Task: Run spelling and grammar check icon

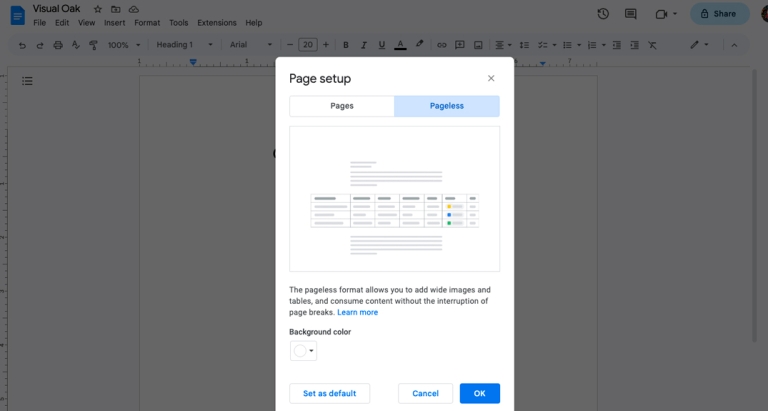Action: pos(75,45)
